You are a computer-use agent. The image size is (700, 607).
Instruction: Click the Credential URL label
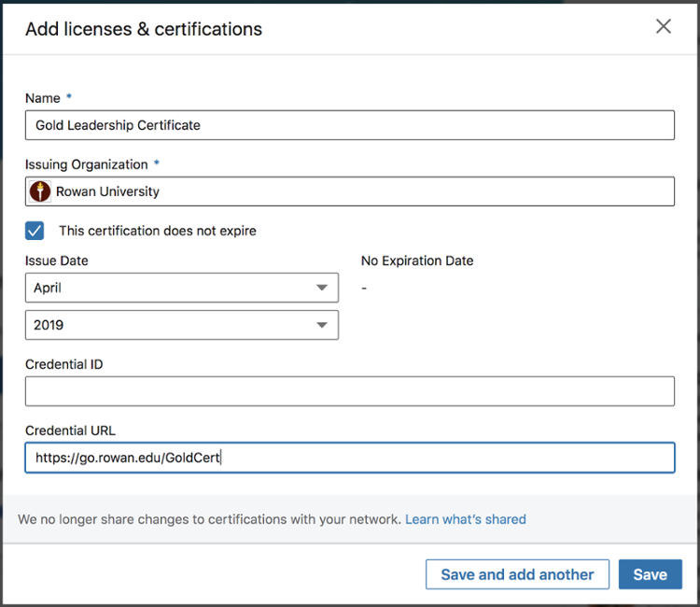click(70, 431)
